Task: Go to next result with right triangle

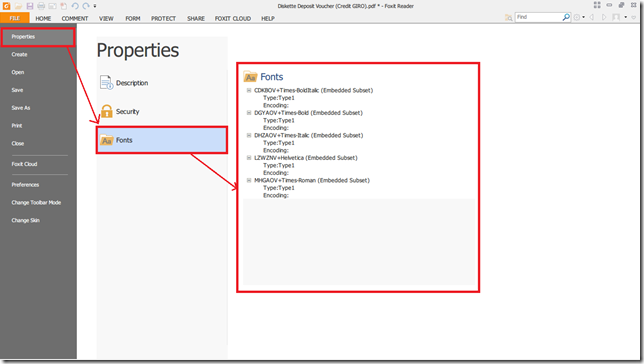Action: pyautogui.click(x=604, y=17)
